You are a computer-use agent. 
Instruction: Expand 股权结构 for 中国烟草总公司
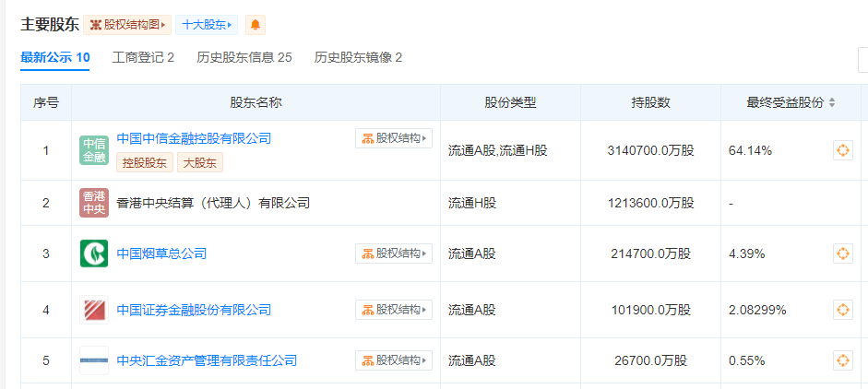[394, 253]
